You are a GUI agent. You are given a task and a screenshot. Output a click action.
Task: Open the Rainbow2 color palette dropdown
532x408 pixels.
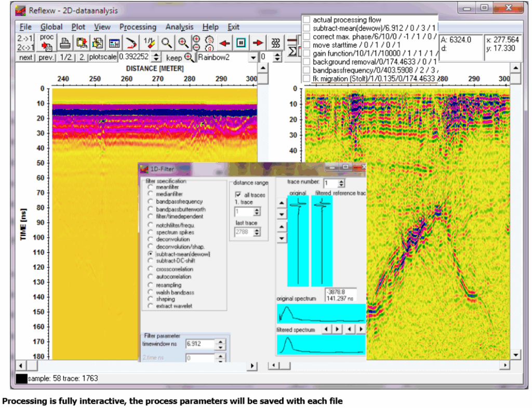(x=253, y=58)
